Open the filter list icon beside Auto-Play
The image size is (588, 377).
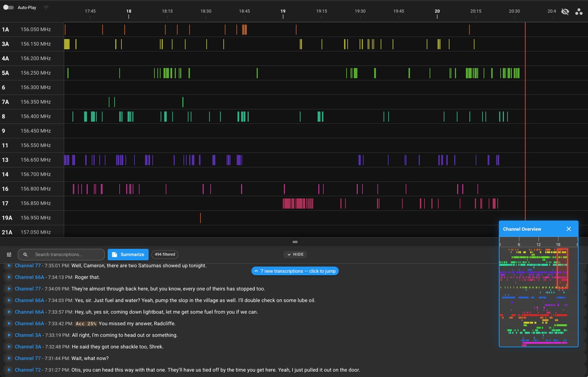(x=46, y=7)
